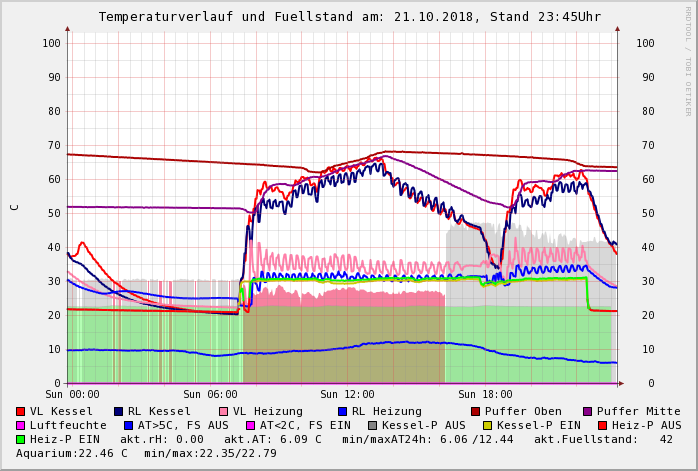The width and height of the screenshot is (698, 471).
Task: Click the Sun 06:00 time axis label
Action: click(210, 394)
